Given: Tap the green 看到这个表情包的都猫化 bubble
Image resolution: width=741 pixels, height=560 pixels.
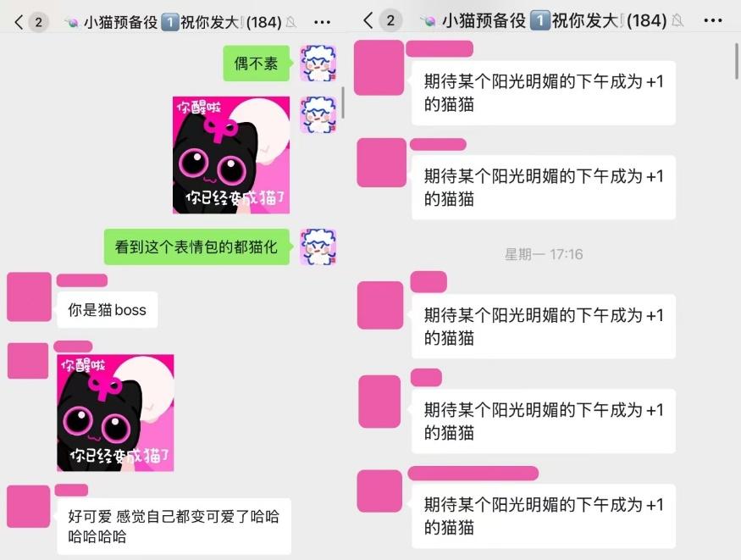Looking at the screenshot, I should click(x=196, y=247).
